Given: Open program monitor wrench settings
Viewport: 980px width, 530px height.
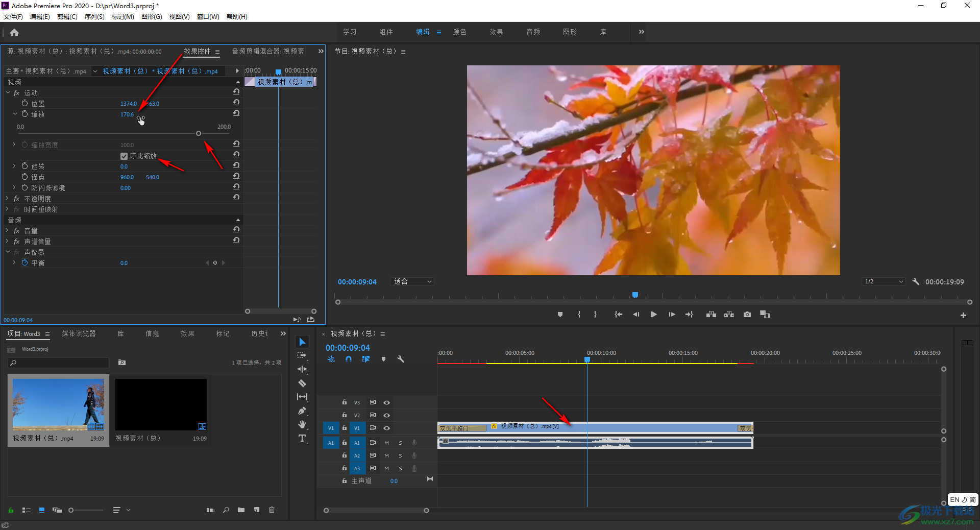Looking at the screenshot, I should click(916, 281).
